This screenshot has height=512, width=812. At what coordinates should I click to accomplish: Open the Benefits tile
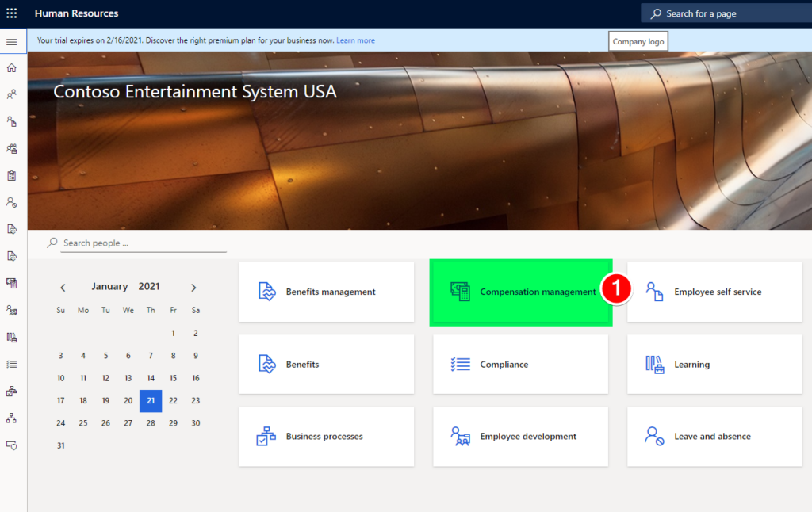[x=326, y=365]
